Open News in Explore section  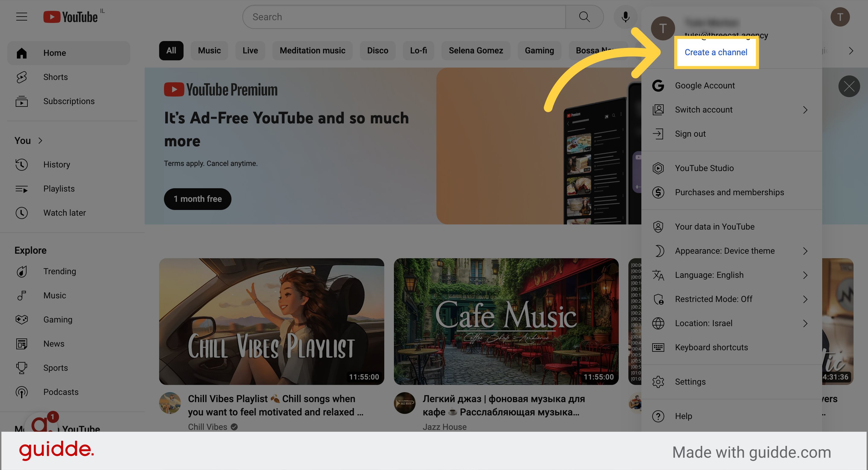[69, 344]
